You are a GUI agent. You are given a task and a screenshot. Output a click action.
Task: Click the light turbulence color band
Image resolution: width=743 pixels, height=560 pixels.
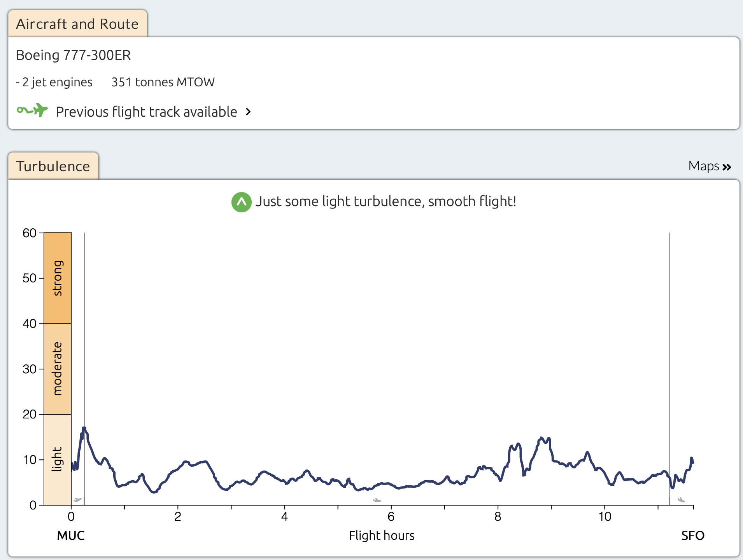(x=58, y=459)
